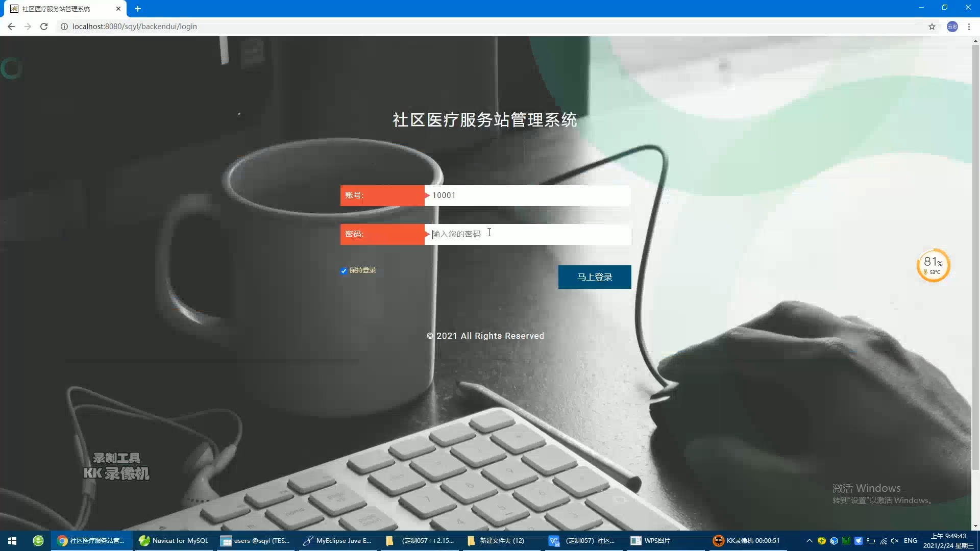The image size is (980, 551).
Task: Switch to MyEclipse Java taskbar item
Action: coord(337,541)
